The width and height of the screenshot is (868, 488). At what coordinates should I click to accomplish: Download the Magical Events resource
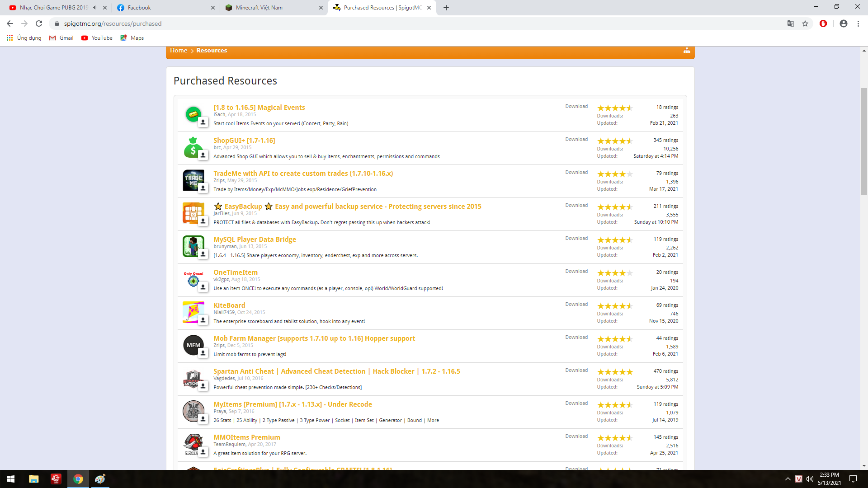[x=576, y=107]
